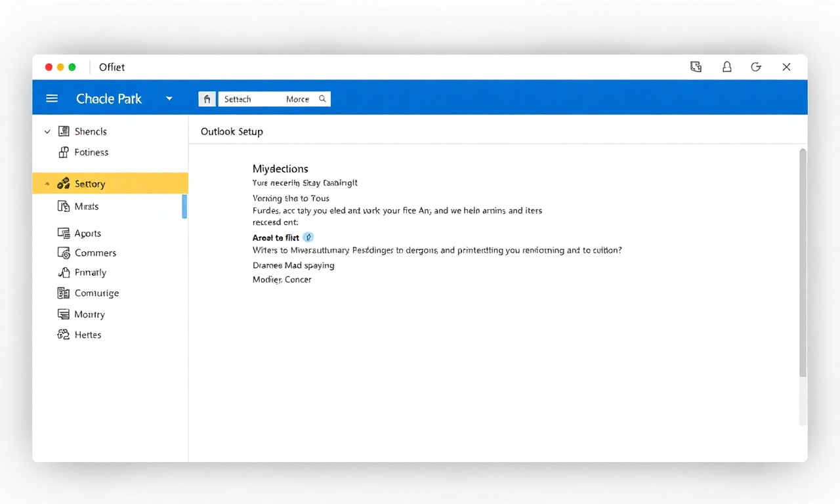
Task: Click the Mirats sidebar icon
Action: pyautogui.click(x=64, y=206)
